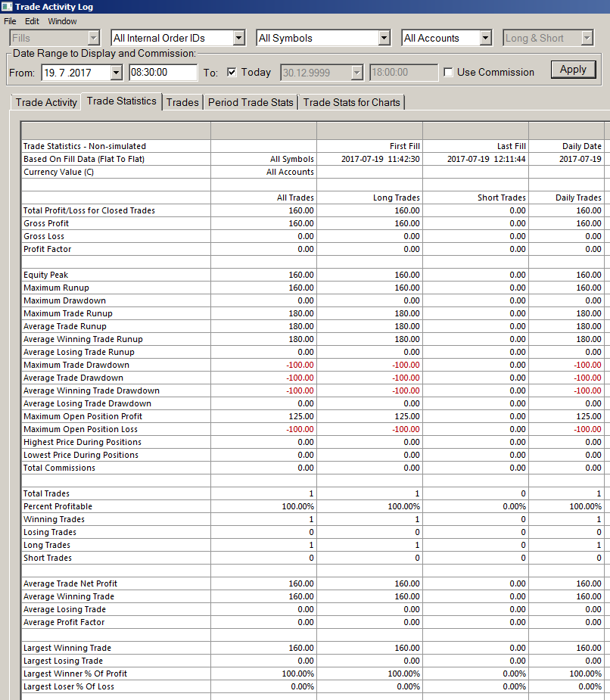This screenshot has height=700, width=610.
Task: Open the File menu
Action: 10,21
